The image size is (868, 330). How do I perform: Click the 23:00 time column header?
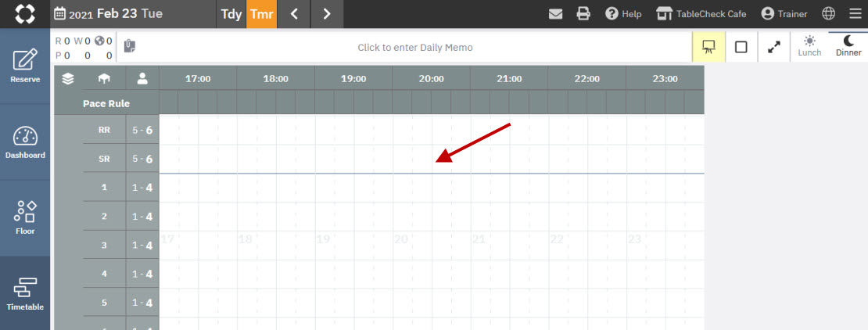pyautogui.click(x=665, y=79)
